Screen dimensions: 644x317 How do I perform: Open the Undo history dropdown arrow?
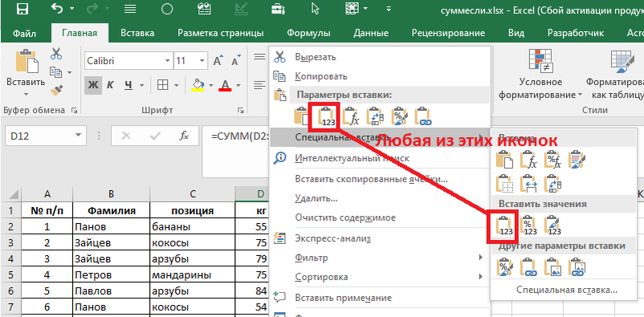[73, 9]
